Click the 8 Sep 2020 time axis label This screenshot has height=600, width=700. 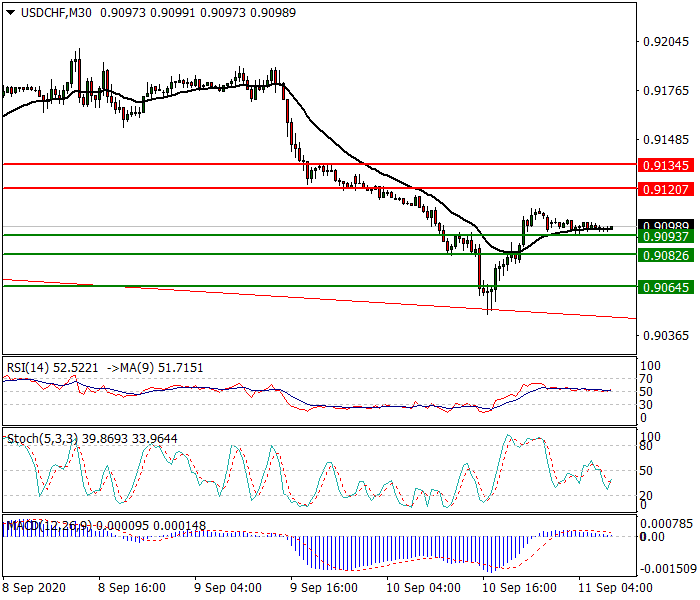pyautogui.click(x=34, y=588)
